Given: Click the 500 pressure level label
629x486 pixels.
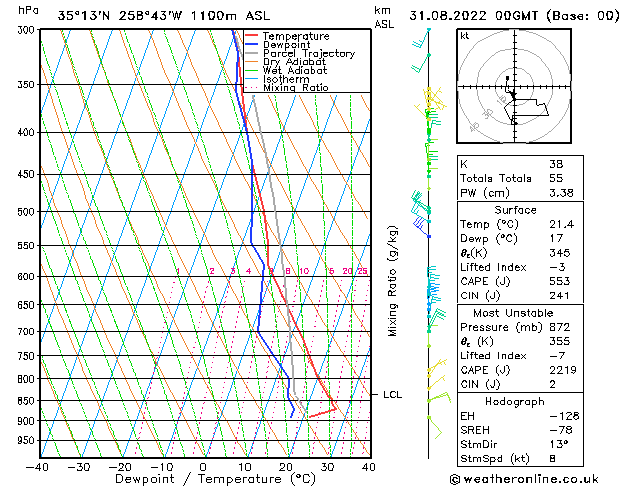Looking at the screenshot, I should tap(28, 212).
